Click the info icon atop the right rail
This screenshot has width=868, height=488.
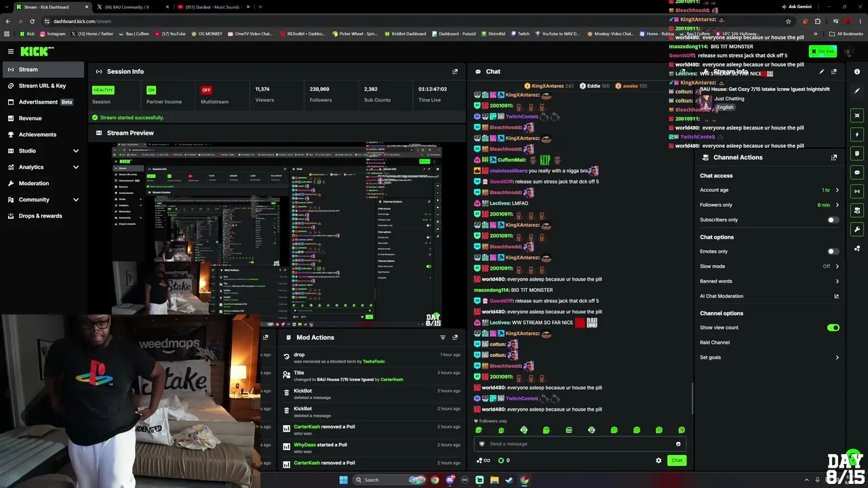(x=857, y=71)
